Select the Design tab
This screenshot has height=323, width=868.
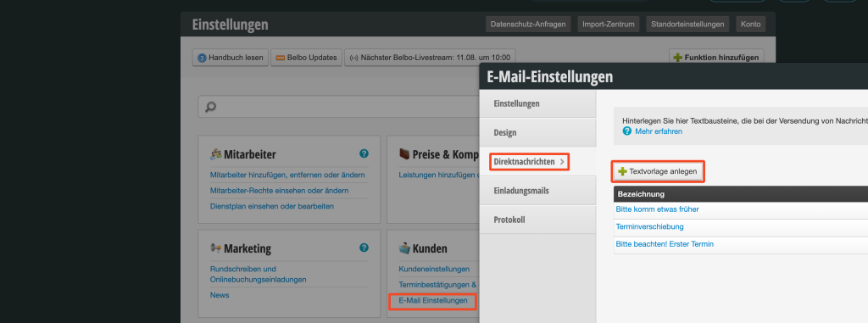[x=537, y=133]
